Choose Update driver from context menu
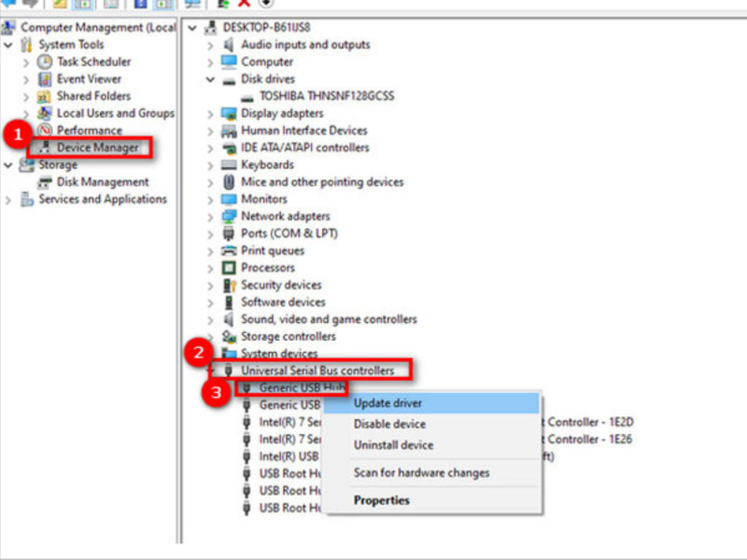This screenshot has height=560, width=747. click(x=388, y=403)
